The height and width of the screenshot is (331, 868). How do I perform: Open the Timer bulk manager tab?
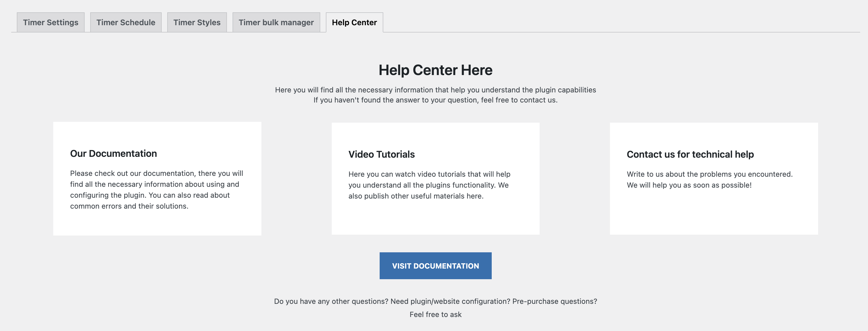276,22
